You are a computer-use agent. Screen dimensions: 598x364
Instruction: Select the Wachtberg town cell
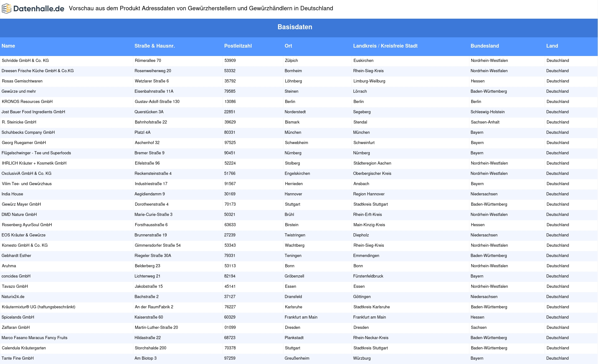(x=295, y=245)
